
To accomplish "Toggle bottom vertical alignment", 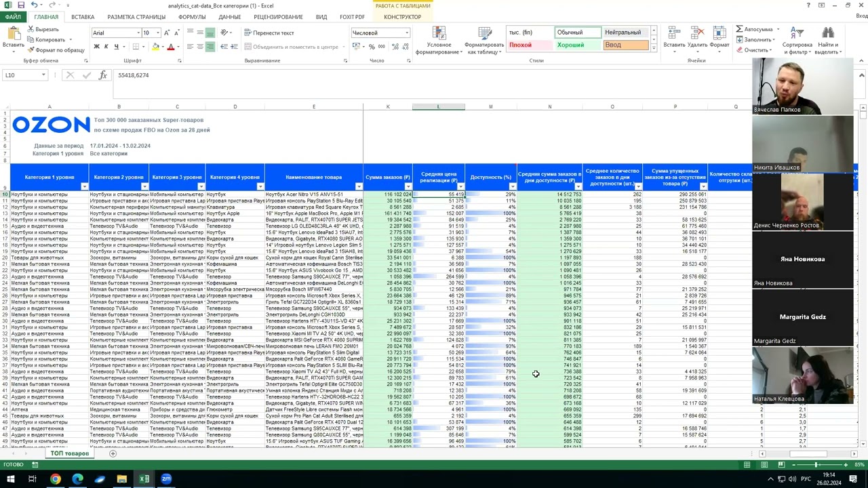I will (210, 33).
